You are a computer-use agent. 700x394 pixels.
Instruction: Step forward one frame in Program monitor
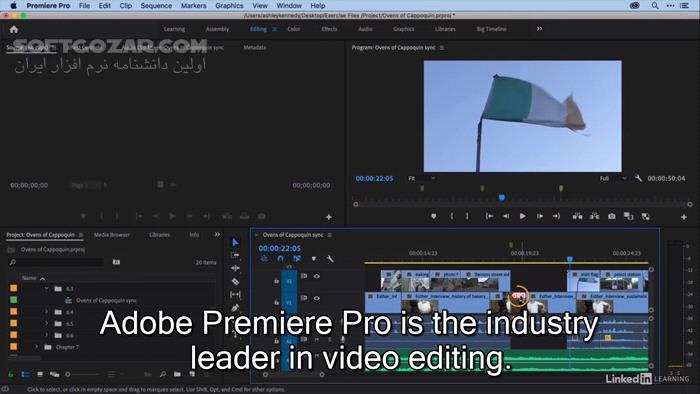pyautogui.click(x=540, y=216)
